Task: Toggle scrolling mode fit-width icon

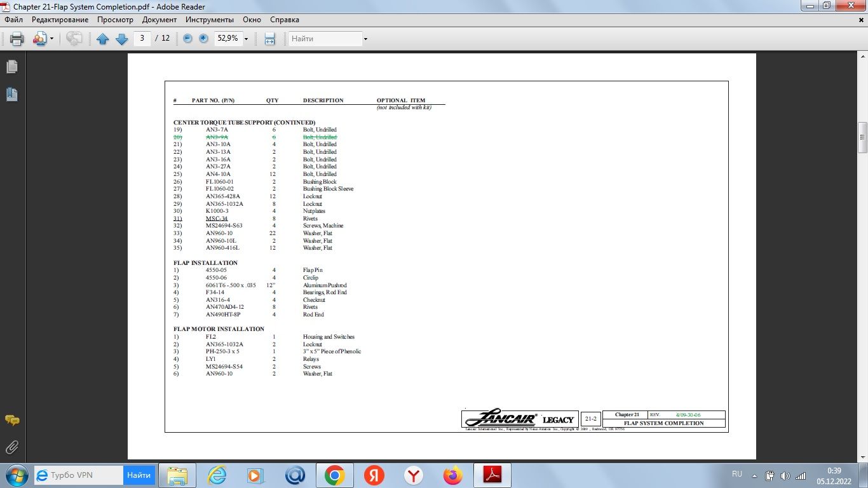Action: pos(269,39)
